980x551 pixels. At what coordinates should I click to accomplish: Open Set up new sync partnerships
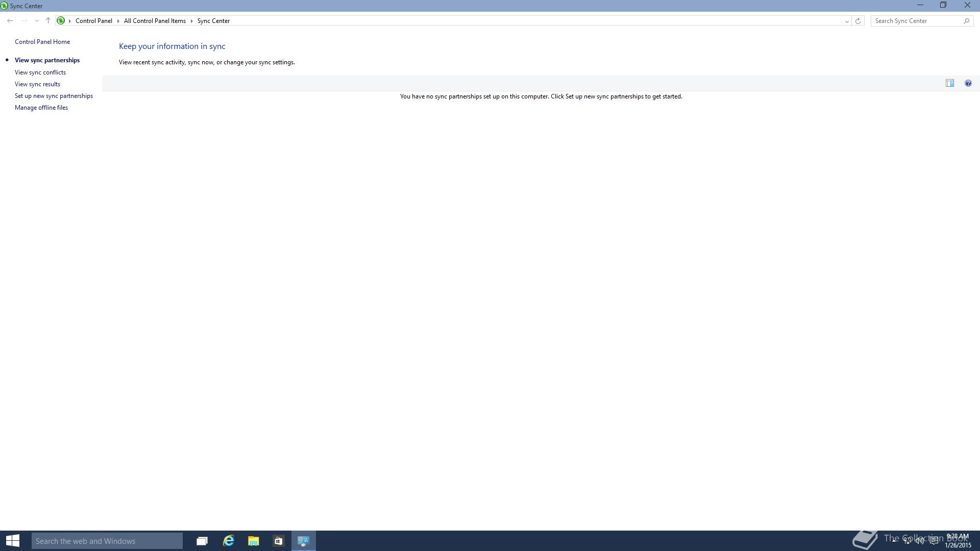(54, 96)
